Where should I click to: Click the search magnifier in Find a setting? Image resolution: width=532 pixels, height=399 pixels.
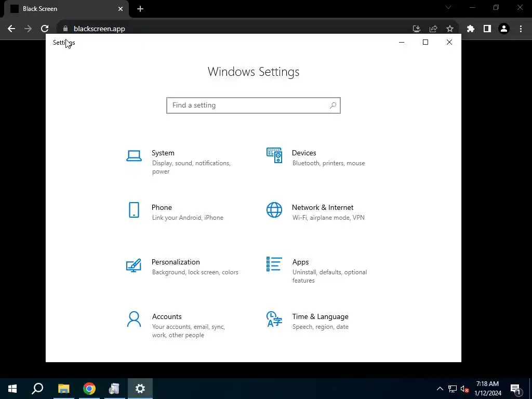[x=333, y=105]
